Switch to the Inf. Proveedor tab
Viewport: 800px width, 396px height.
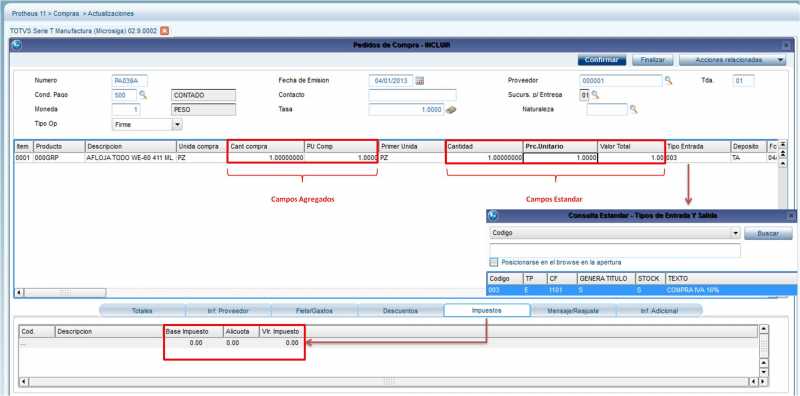(x=228, y=310)
